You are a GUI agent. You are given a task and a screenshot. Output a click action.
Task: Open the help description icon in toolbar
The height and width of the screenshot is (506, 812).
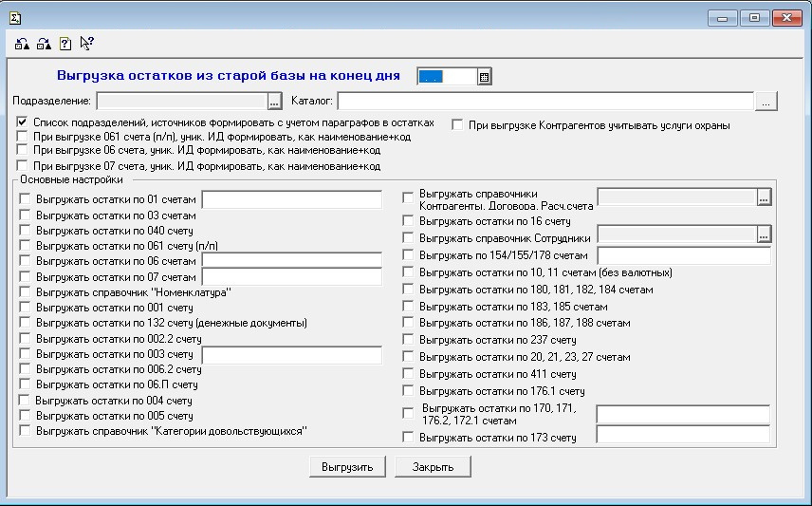pyautogui.click(x=65, y=43)
